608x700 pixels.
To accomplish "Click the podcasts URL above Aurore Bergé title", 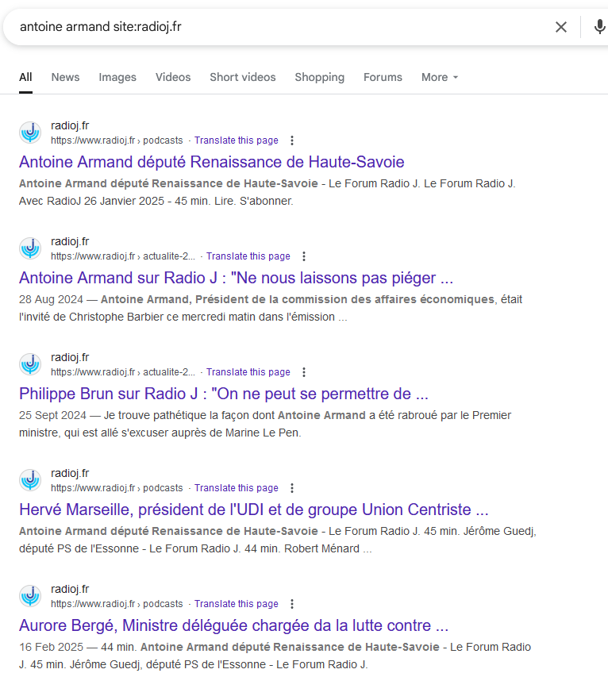I will (117, 604).
